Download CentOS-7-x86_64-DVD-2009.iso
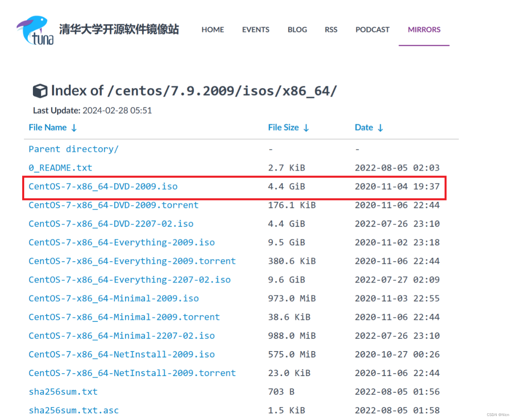The image size is (515, 420). pyautogui.click(x=103, y=187)
